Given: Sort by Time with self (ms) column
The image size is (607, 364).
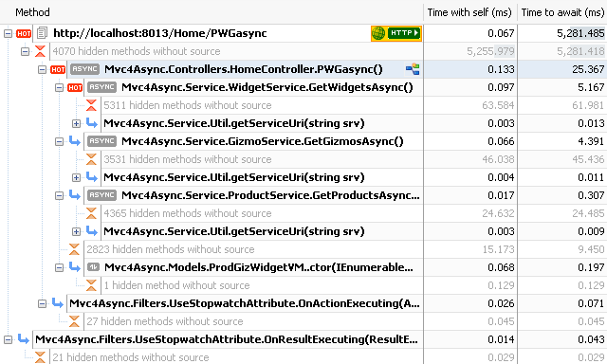Looking at the screenshot, I should pyautogui.click(x=470, y=12).
